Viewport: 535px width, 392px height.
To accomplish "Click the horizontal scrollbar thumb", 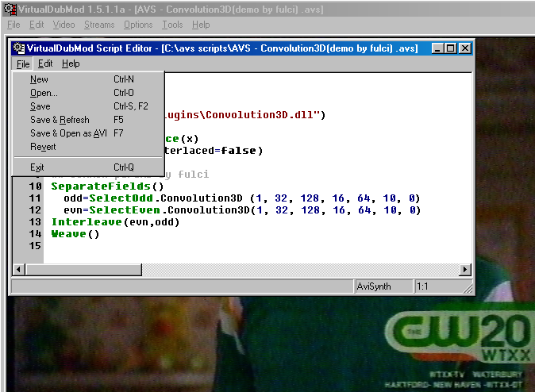I will tap(83, 270).
